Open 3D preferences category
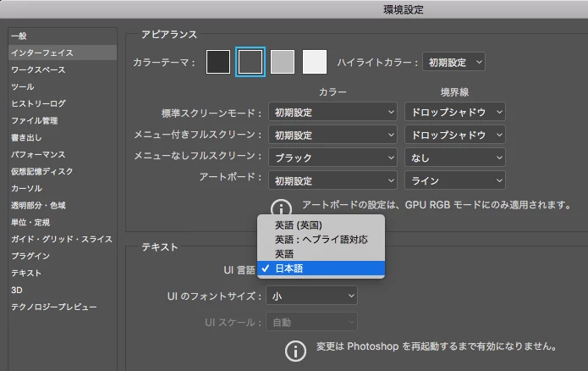The height and width of the screenshot is (371, 588). 63,290
